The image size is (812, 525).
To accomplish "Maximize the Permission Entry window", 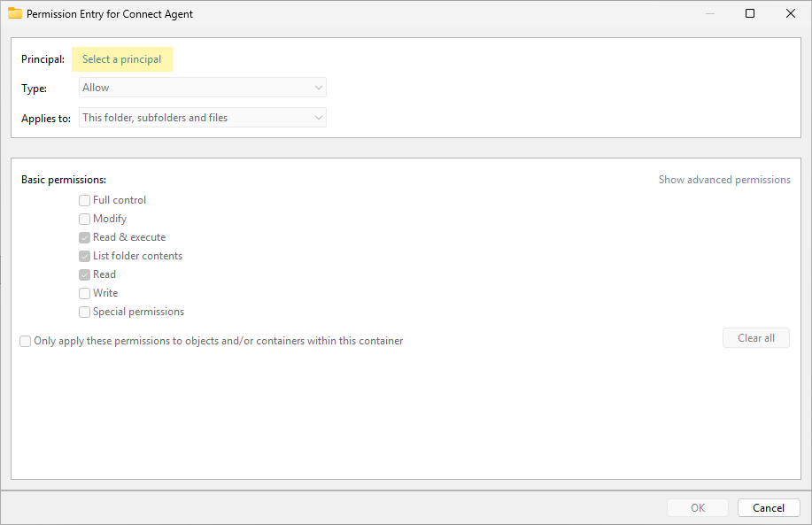I will click(x=750, y=13).
